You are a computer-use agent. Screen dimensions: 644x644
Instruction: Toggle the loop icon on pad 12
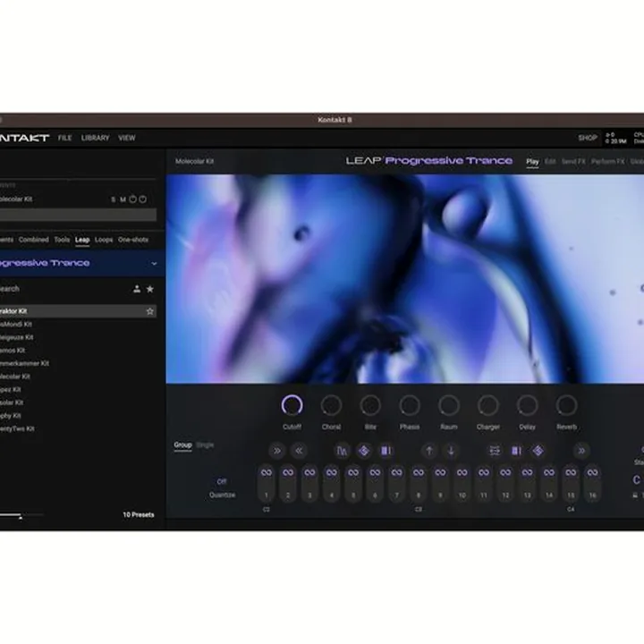(x=505, y=472)
